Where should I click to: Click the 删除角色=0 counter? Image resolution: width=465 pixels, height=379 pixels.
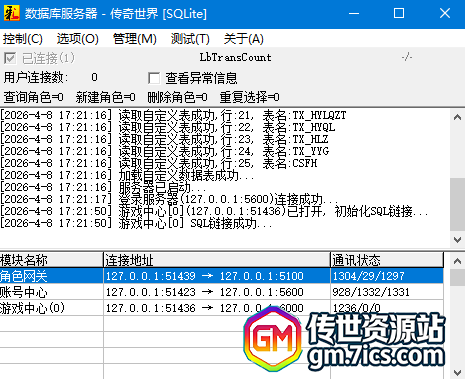(x=177, y=97)
